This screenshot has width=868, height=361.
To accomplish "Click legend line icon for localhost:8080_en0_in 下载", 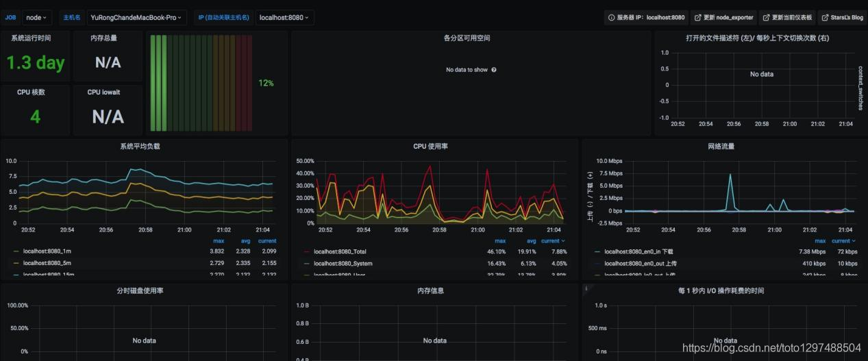I will pos(598,251).
